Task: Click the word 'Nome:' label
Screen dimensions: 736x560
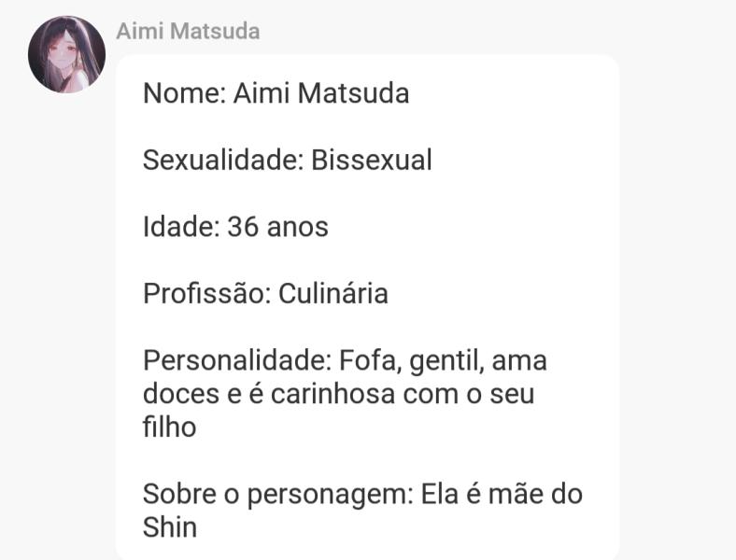Action: click(185, 92)
